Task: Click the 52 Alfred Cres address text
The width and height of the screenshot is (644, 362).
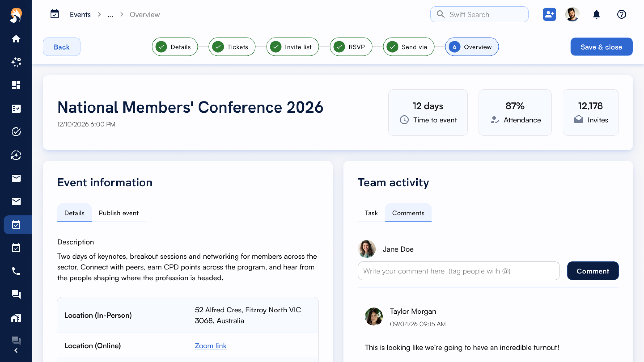Action: click(x=248, y=315)
